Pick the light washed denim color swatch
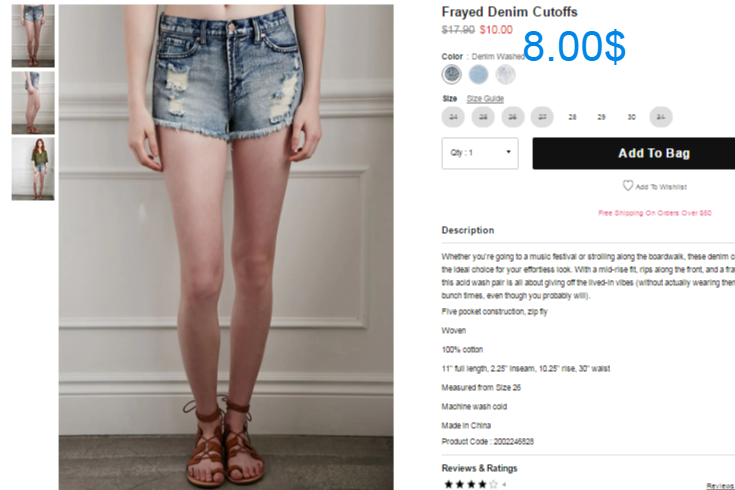The width and height of the screenshot is (735, 490). tap(505, 75)
